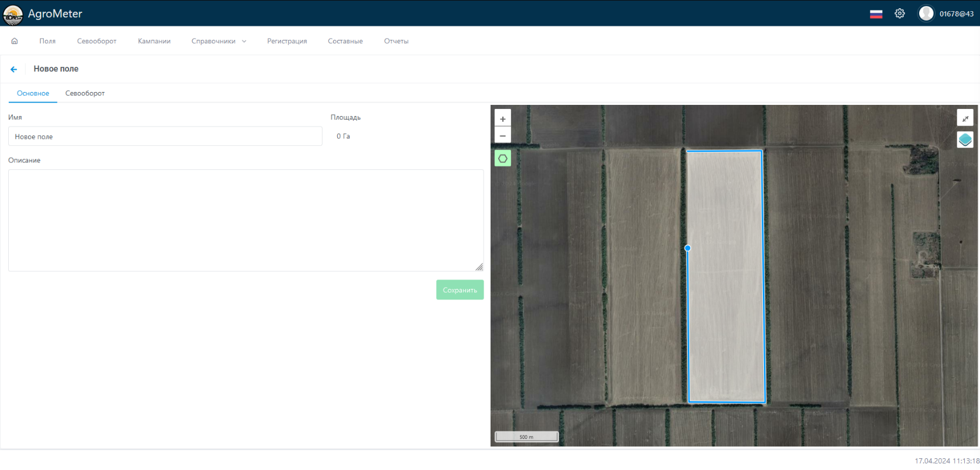Click the blue vertex on field boundary
Image resolution: width=980 pixels, height=470 pixels.
(x=688, y=248)
